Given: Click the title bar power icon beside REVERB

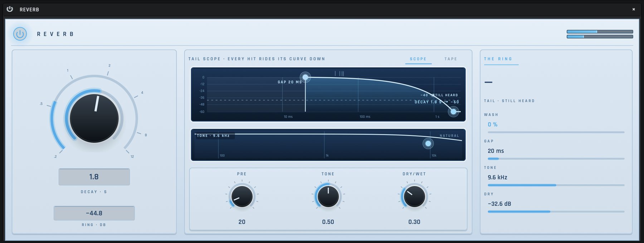Looking at the screenshot, I should coord(10,9).
